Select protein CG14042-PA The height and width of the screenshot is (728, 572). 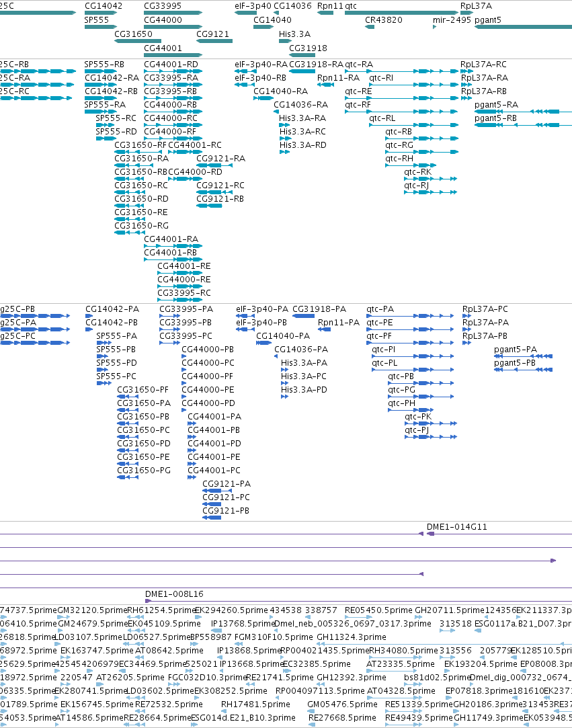(112, 309)
